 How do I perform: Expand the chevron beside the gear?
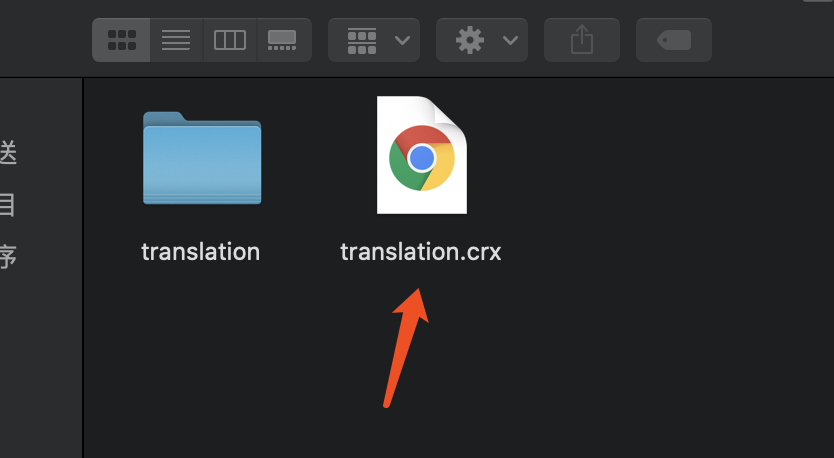[x=510, y=40]
